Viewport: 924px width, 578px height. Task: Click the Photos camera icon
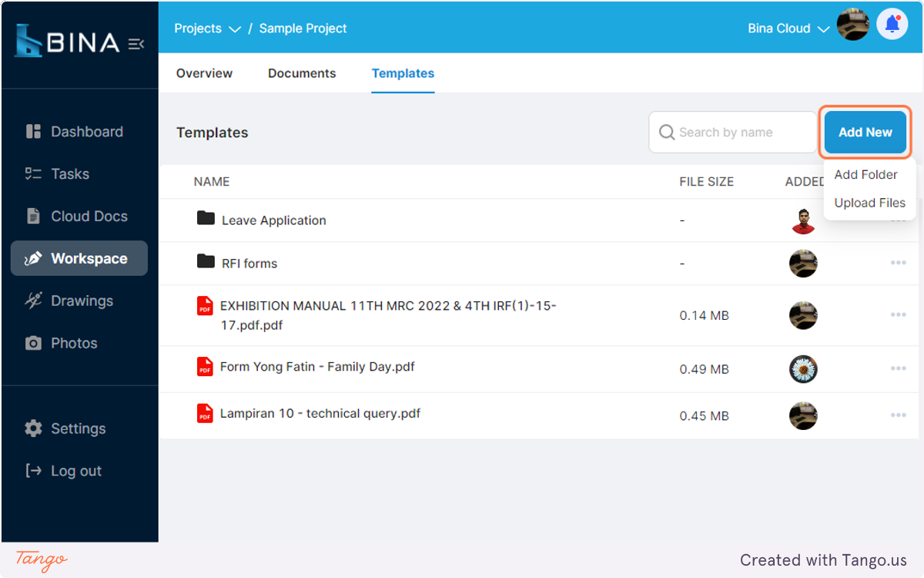tap(33, 344)
